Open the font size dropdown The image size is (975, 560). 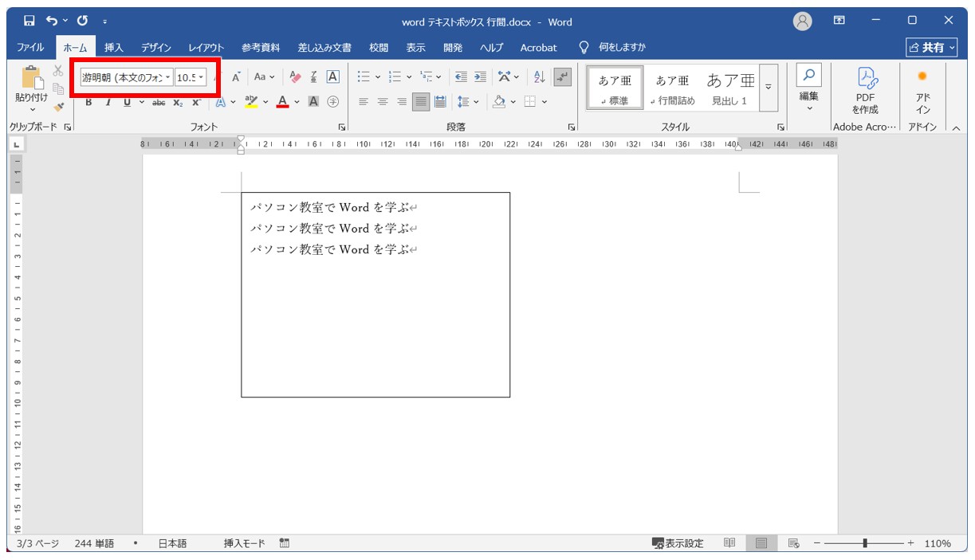pos(201,77)
